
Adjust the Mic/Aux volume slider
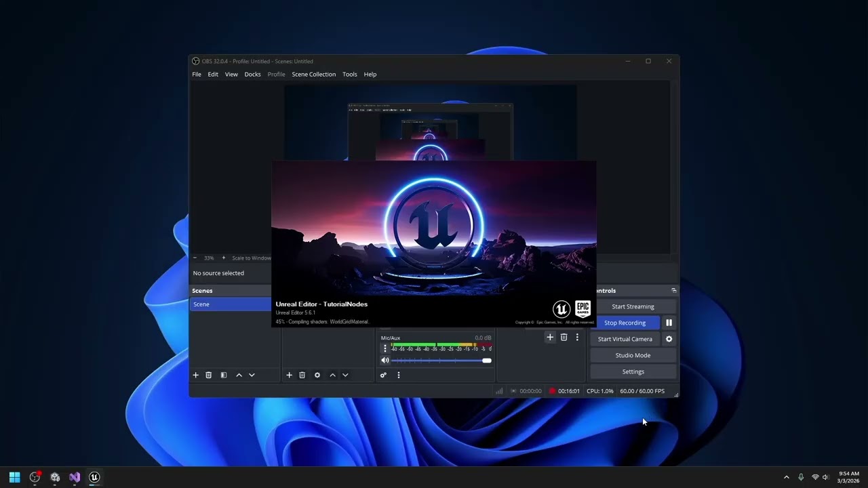441,361
